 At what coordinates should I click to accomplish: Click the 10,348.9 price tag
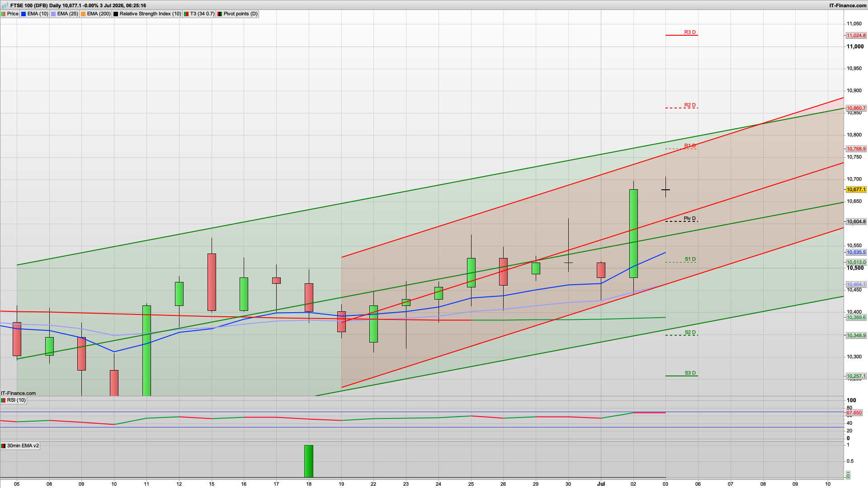(856, 336)
